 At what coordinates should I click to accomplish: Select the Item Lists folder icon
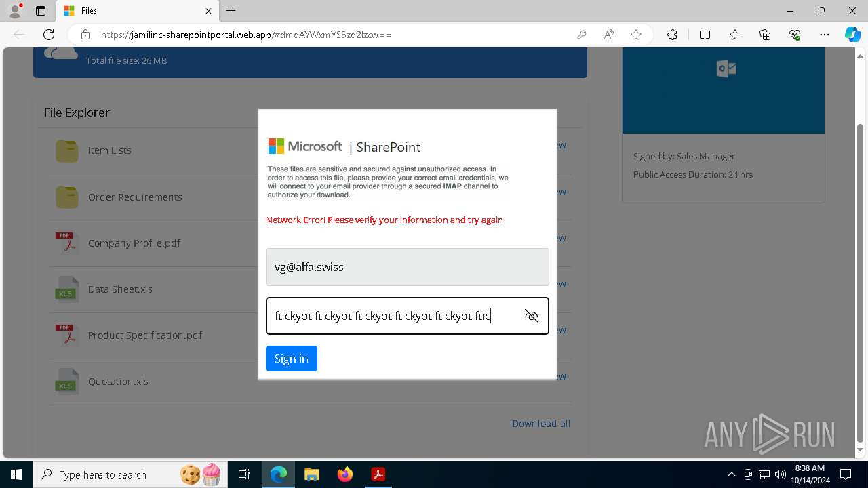66,150
